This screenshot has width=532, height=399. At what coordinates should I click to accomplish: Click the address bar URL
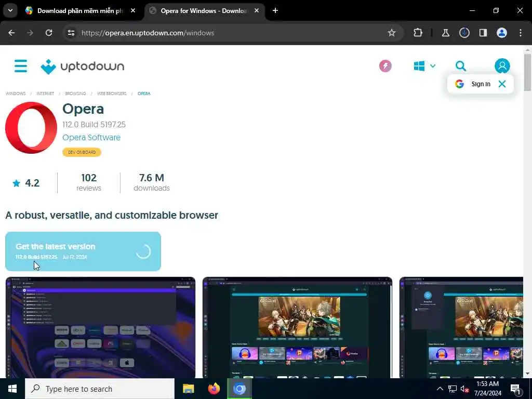coord(148,33)
